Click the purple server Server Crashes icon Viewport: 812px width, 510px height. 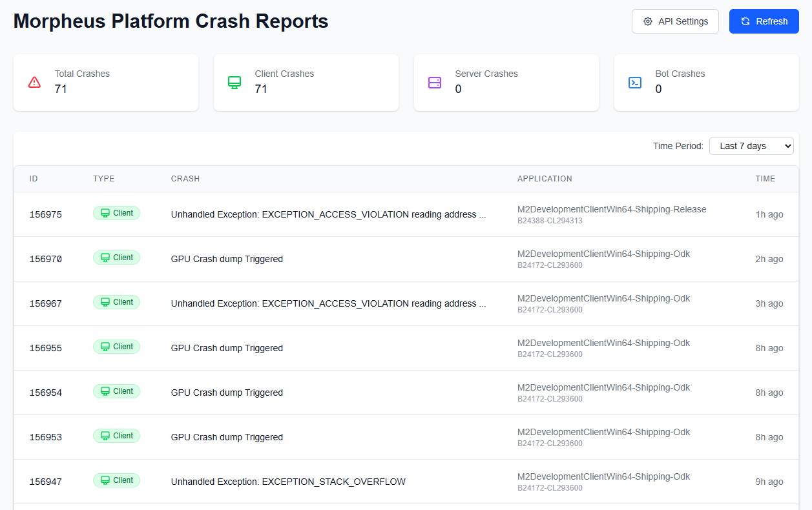435,82
